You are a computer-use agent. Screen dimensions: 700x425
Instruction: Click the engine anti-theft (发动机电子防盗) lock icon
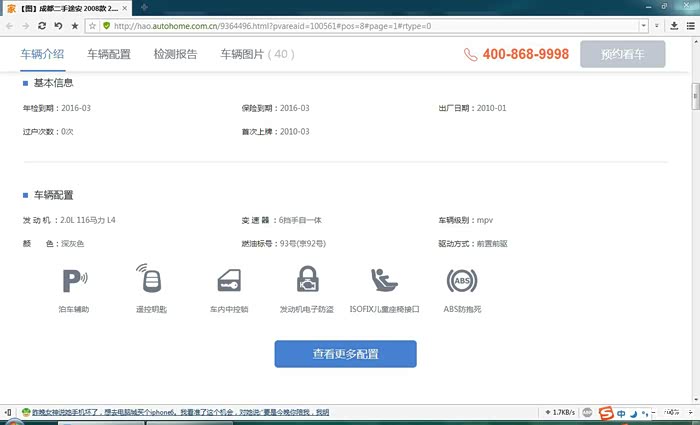coord(307,281)
